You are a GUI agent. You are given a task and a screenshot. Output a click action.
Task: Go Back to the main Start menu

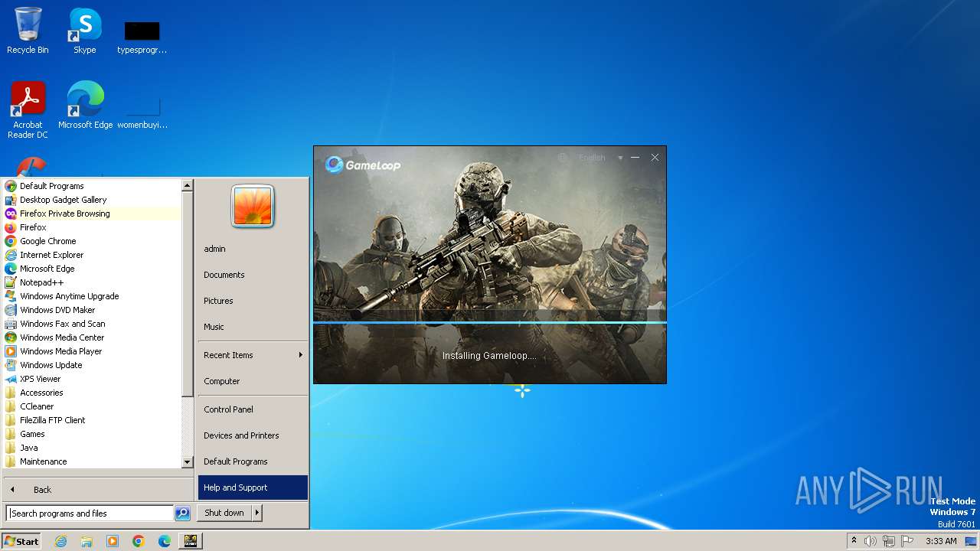[x=98, y=490]
